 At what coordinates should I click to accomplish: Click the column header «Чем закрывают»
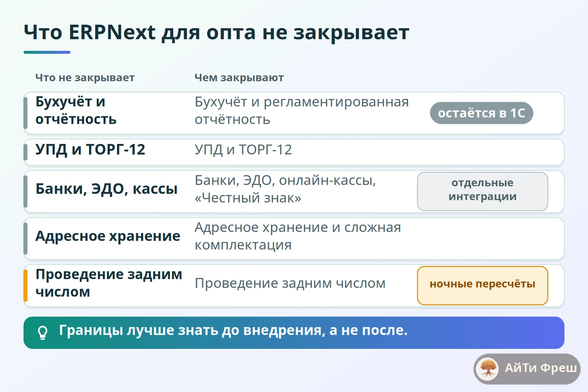pos(239,78)
